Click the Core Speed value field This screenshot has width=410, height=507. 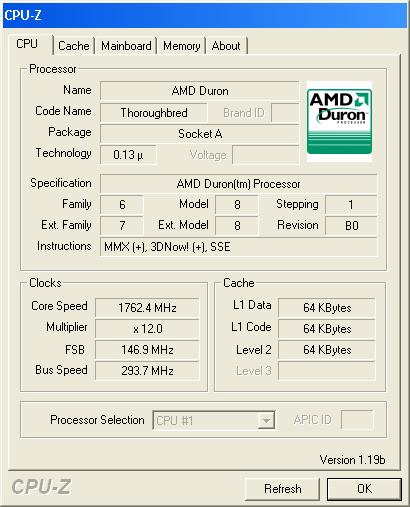click(147, 307)
